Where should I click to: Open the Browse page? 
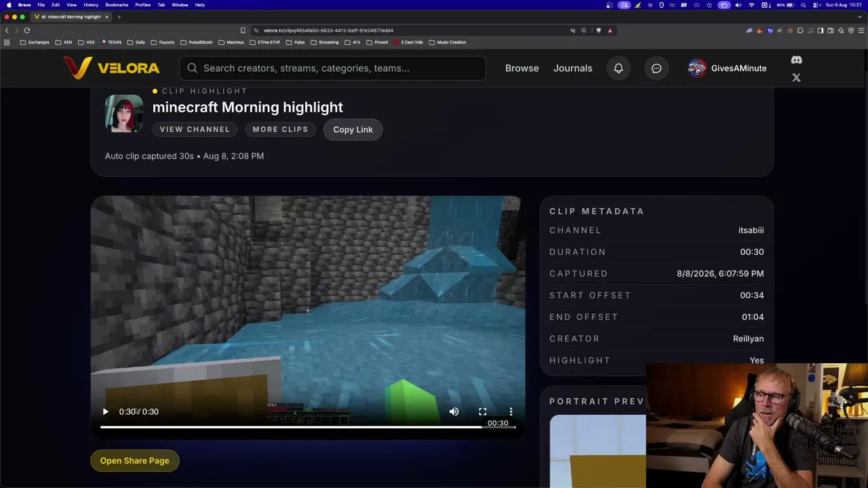point(521,68)
